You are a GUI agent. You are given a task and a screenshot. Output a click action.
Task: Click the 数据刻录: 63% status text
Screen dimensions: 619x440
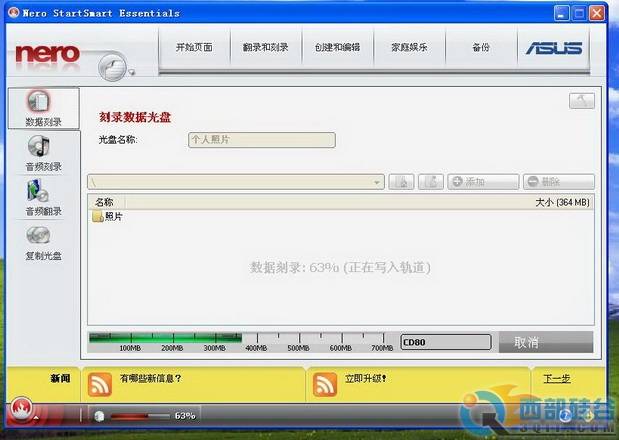340,267
